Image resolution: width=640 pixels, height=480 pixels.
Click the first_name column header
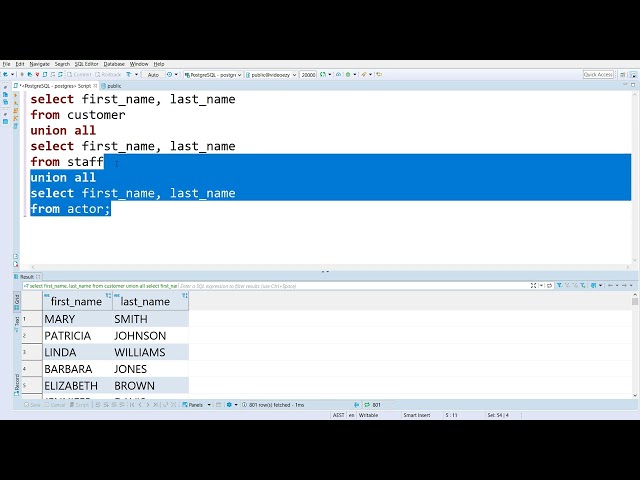pos(78,301)
